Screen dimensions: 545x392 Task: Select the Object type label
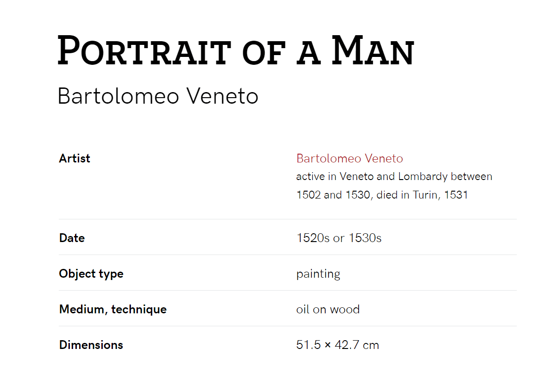[x=91, y=274]
